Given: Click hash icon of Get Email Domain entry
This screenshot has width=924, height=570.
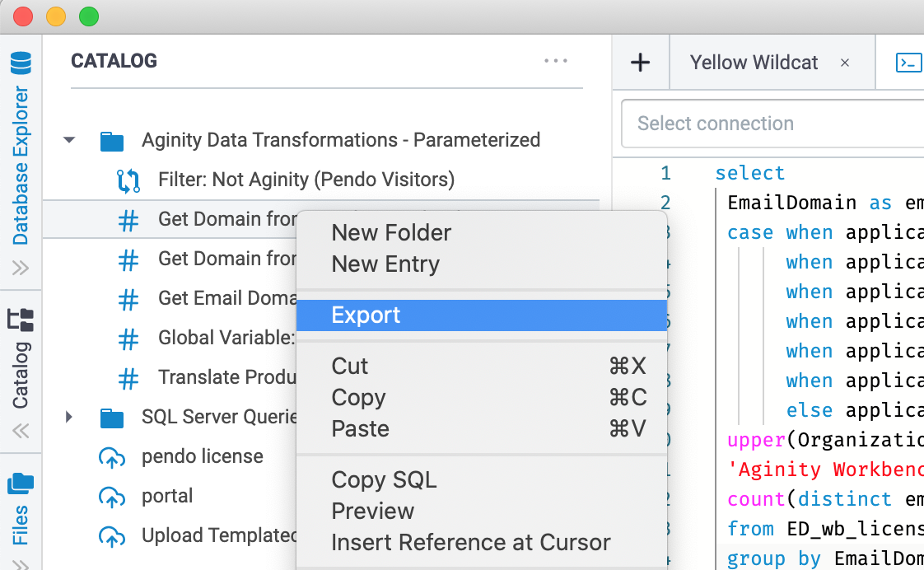Looking at the screenshot, I should [x=128, y=300].
